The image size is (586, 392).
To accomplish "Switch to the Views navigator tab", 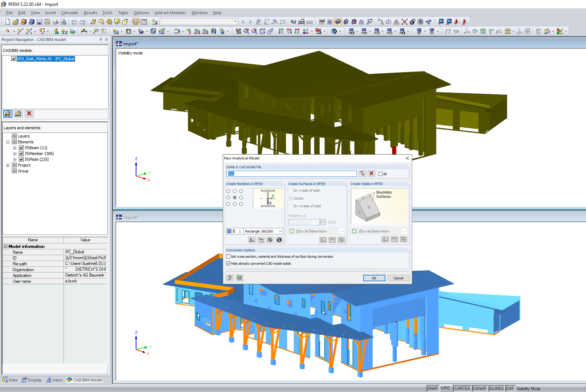I will tap(54, 380).
